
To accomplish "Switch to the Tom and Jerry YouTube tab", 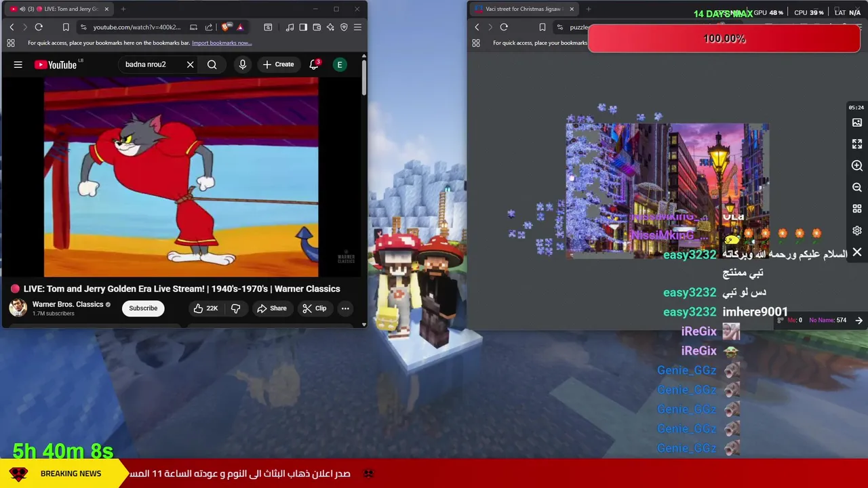I will [x=60, y=9].
